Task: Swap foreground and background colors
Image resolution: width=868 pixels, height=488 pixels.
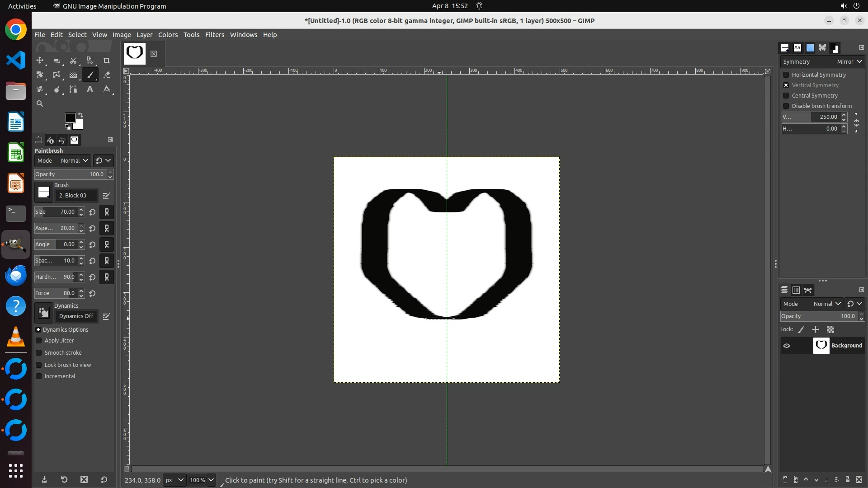Action: [80, 115]
